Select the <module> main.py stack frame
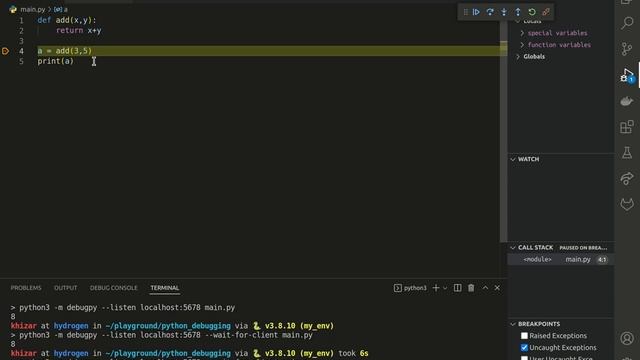The height and width of the screenshot is (360, 640). click(x=560, y=260)
